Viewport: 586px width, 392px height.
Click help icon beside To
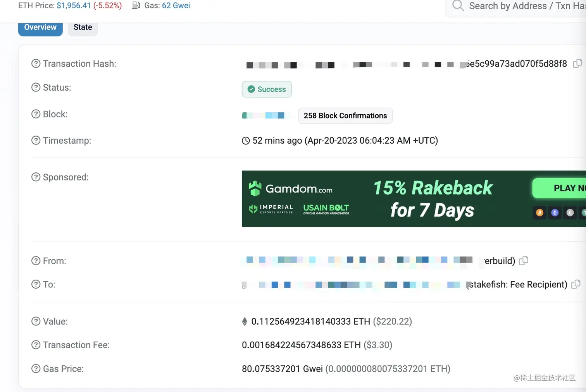pyautogui.click(x=36, y=284)
